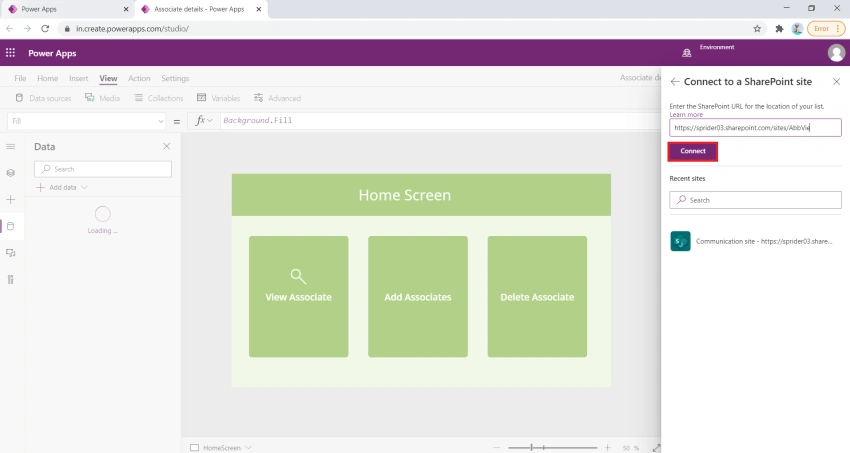The width and height of the screenshot is (850, 453).
Task: Click the SharePoint URL input field
Action: coord(755,128)
